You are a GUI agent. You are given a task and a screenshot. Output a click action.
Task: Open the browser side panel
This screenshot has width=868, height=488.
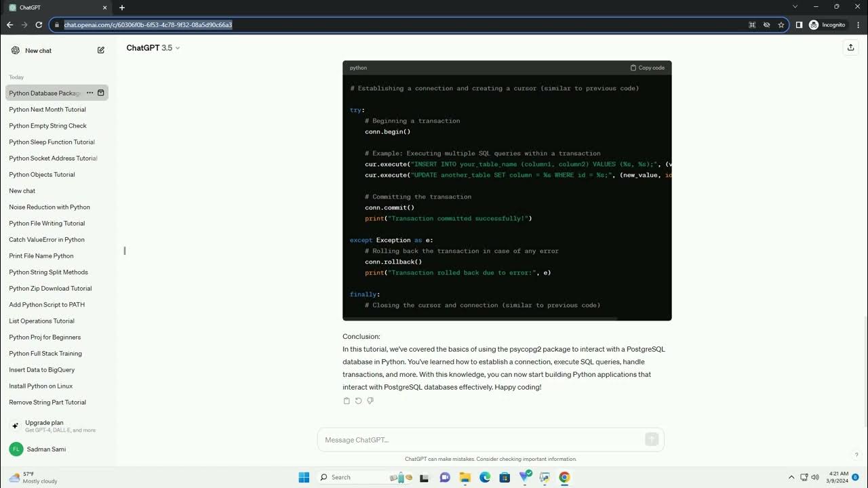799,24
